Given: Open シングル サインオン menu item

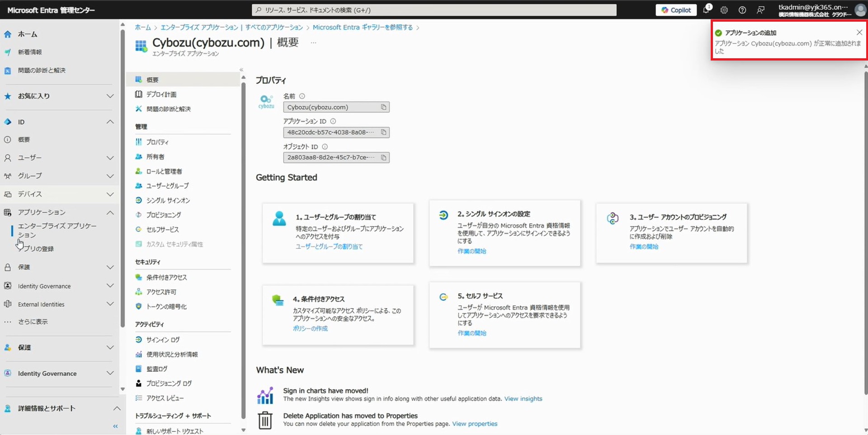Looking at the screenshot, I should (168, 200).
